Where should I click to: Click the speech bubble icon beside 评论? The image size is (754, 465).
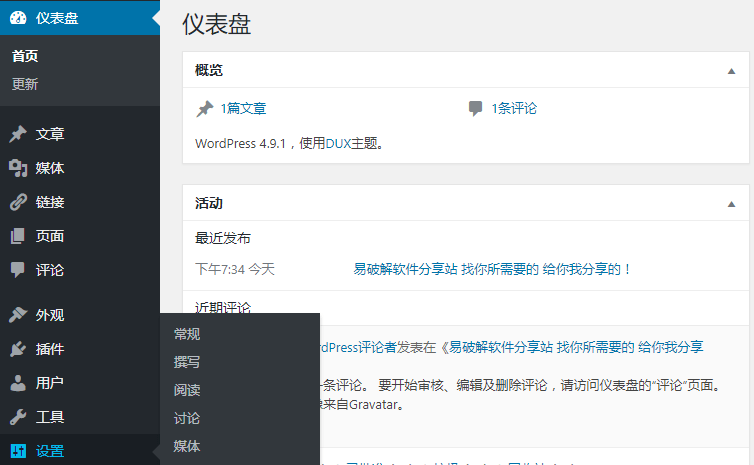(18, 270)
